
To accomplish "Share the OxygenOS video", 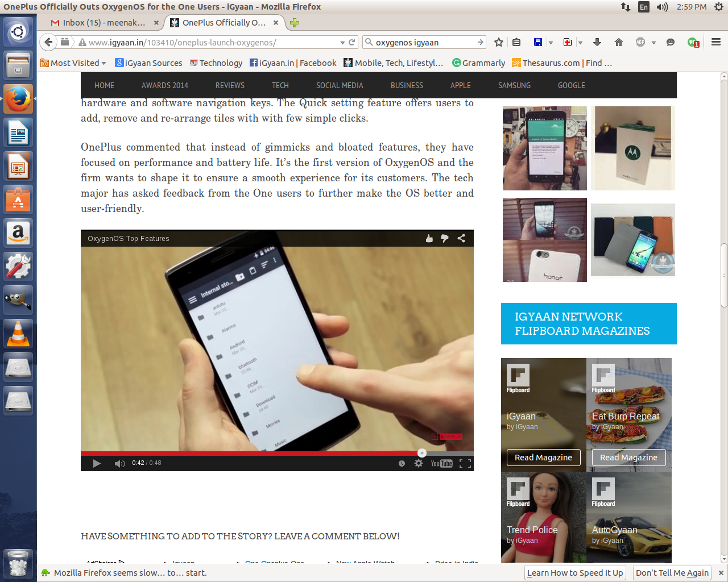I will [461, 238].
